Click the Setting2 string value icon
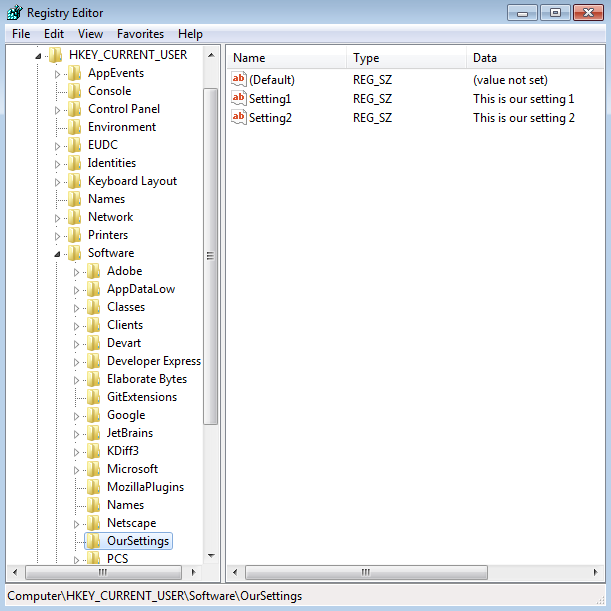 click(x=238, y=117)
